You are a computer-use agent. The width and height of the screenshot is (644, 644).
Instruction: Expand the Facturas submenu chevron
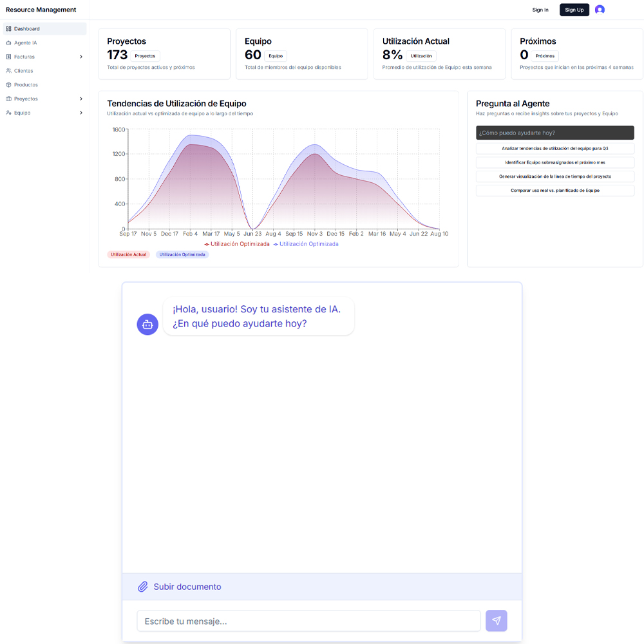point(81,57)
